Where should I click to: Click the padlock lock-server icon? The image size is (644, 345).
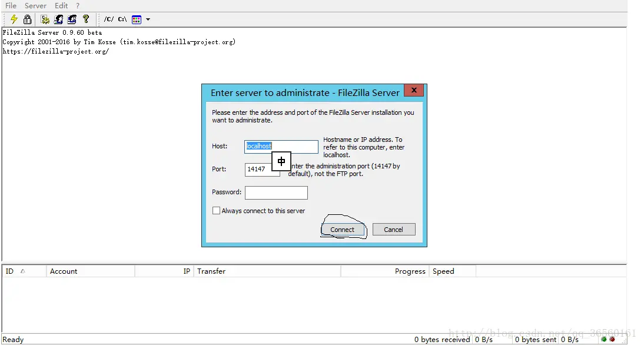coord(27,19)
